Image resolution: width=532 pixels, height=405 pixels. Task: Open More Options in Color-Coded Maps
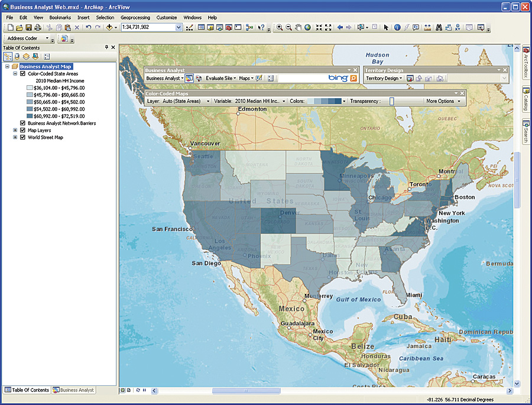tap(443, 101)
